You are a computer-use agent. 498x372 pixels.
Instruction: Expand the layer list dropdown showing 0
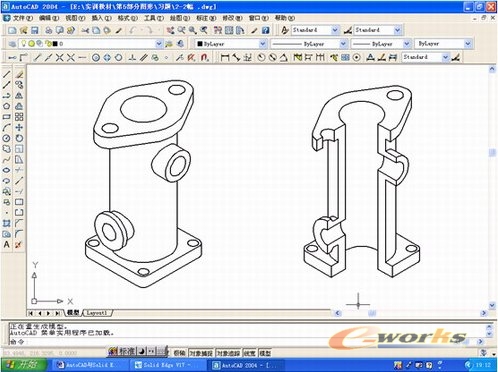pyautogui.click(x=90, y=43)
